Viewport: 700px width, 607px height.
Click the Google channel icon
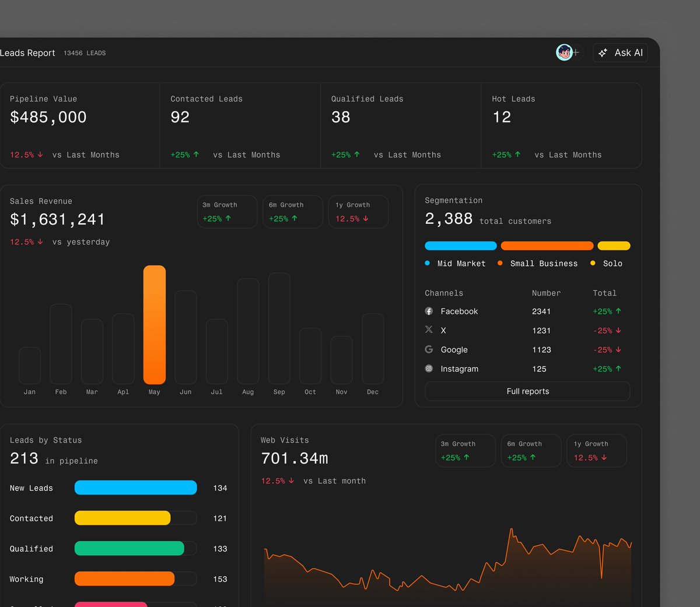pos(429,349)
